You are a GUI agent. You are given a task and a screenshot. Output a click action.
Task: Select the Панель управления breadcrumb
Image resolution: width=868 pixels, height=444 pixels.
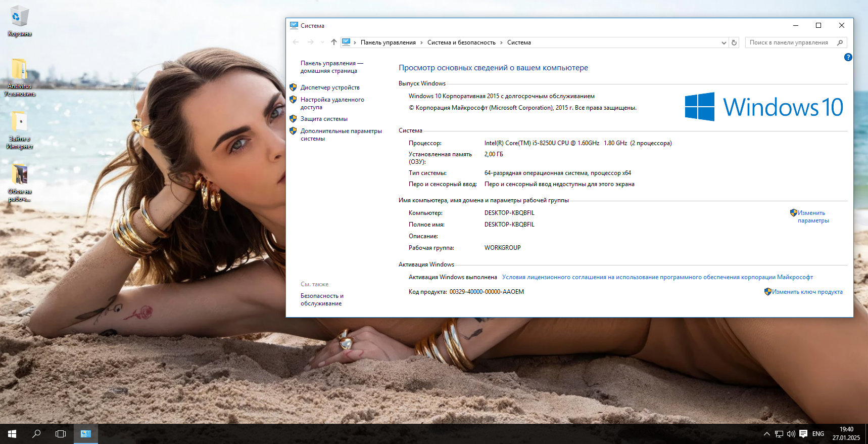coord(388,42)
